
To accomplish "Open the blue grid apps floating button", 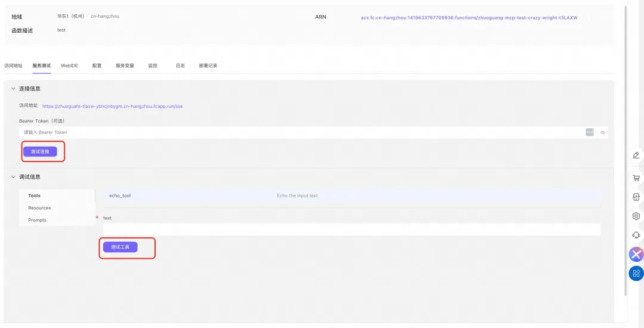I will 636,273.
